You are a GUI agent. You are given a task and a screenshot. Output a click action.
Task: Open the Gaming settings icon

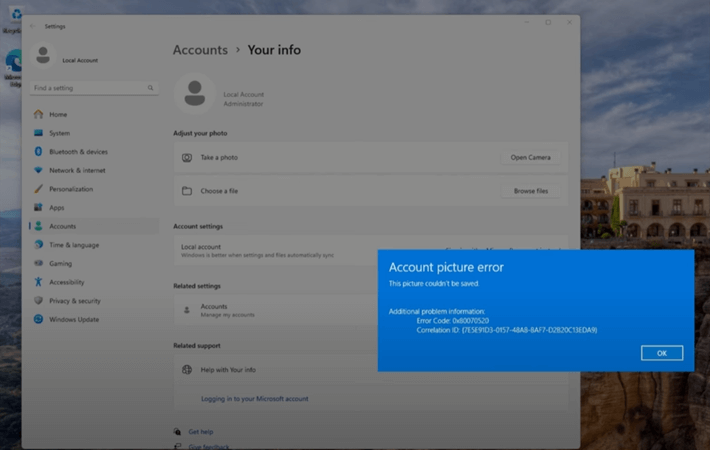pyautogui.click(x=38, y=263)
